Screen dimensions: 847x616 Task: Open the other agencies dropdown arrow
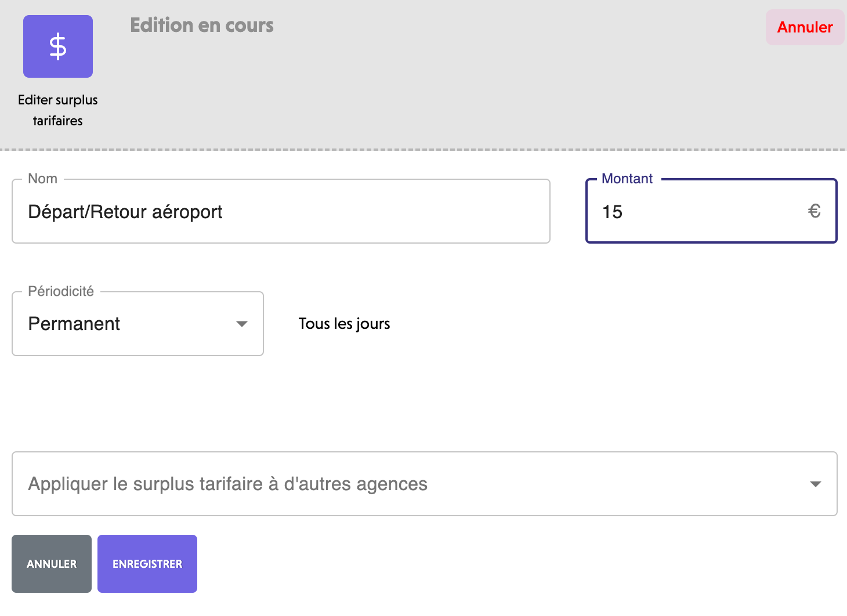pos(815,484)
